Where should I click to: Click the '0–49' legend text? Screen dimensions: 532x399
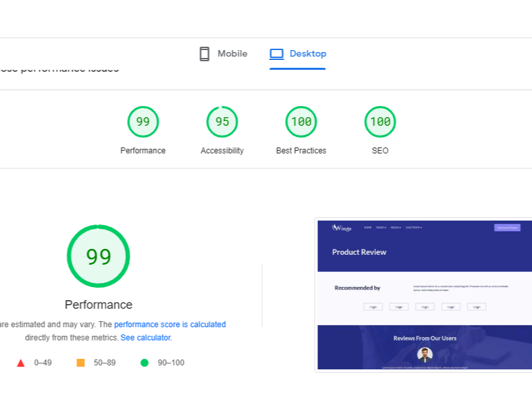pyautogui.click(x=43, y=363)
